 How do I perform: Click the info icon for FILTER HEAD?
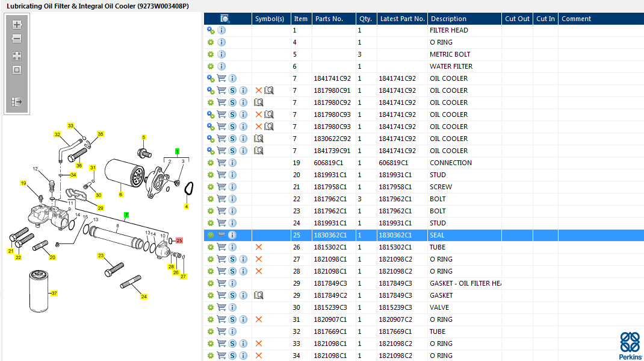pyautogui.click(x=221, y=30)
